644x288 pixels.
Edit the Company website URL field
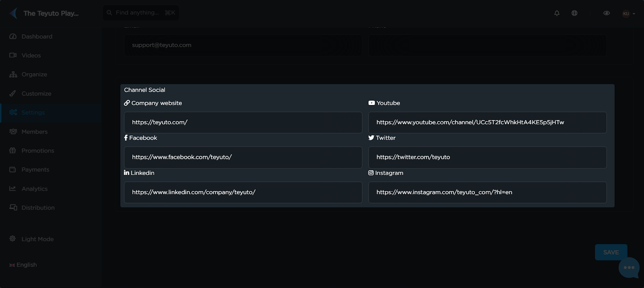pyautogui.click(x=243, y=123)
